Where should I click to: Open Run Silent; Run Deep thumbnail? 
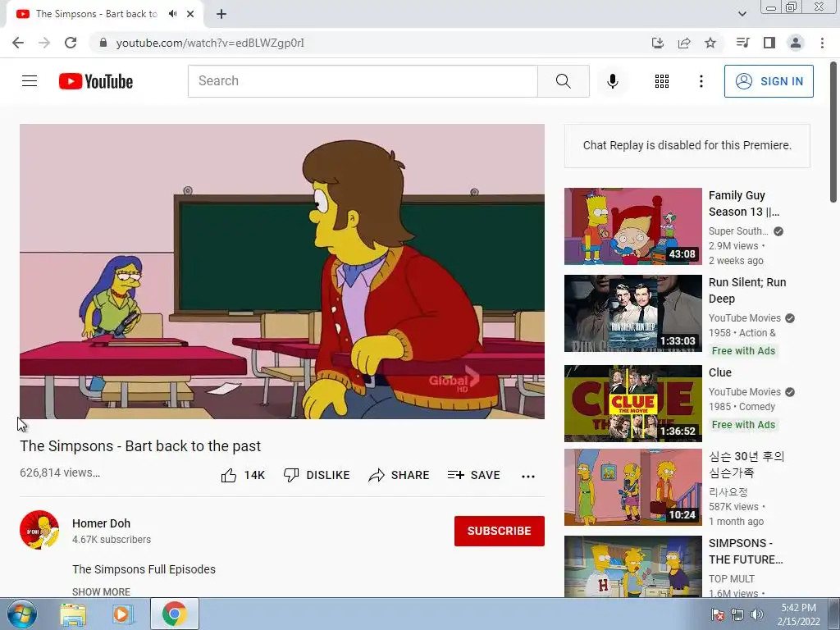pos(632,313)
